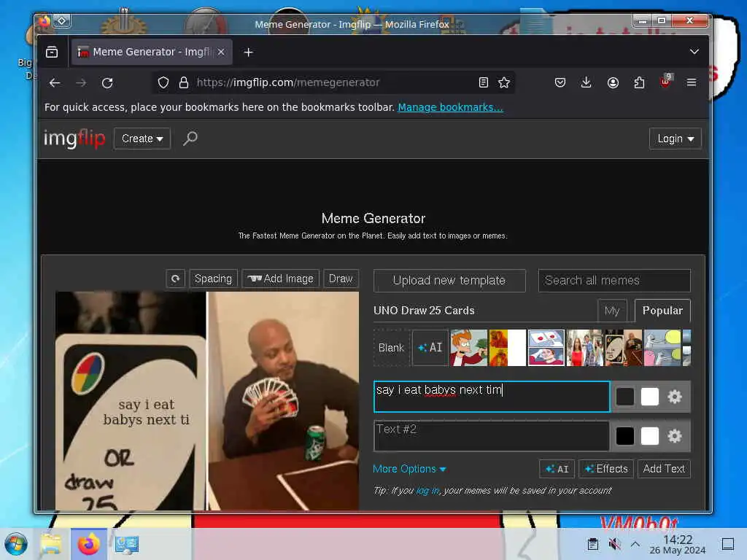Viewport: 747px width, 560px height.
Task: Click the log in link in the tip
Action: 427,491
